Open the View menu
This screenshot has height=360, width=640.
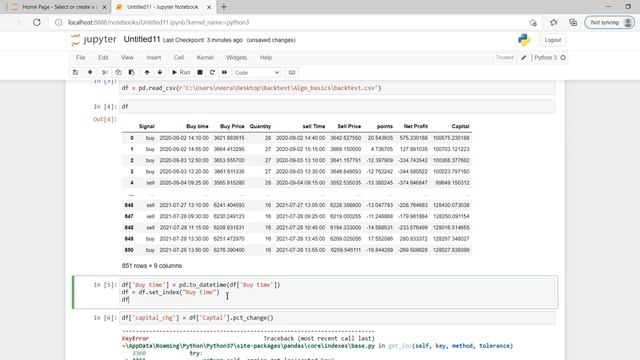(x=127, y=58)
